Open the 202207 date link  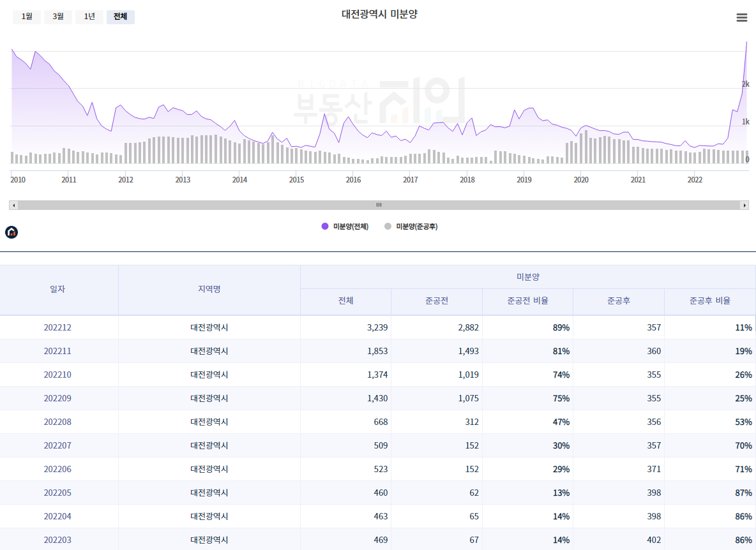click(x=57, y=445)
